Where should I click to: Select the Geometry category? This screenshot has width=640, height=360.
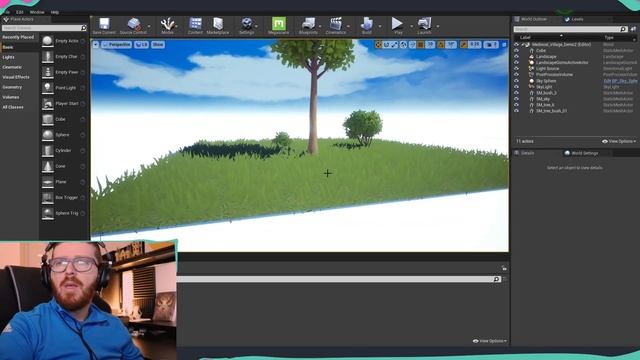[12, 87]
